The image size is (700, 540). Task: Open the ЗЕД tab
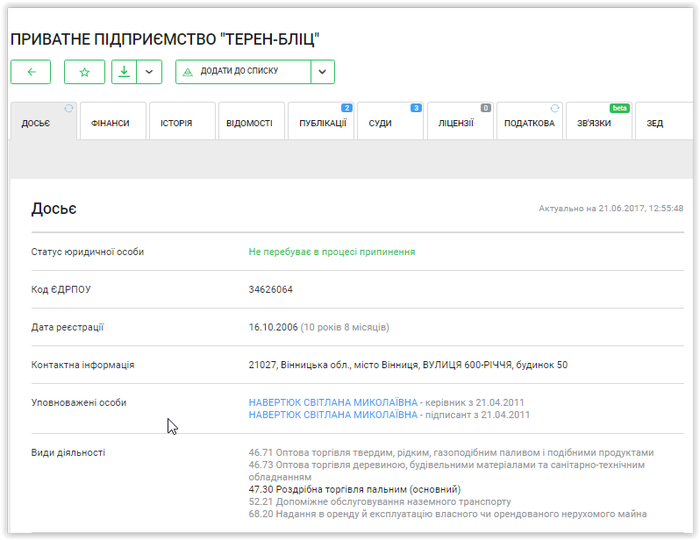[664, 121]
